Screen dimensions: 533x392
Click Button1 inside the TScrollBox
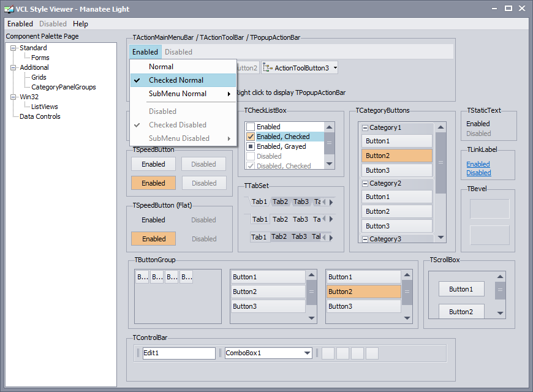461,289
